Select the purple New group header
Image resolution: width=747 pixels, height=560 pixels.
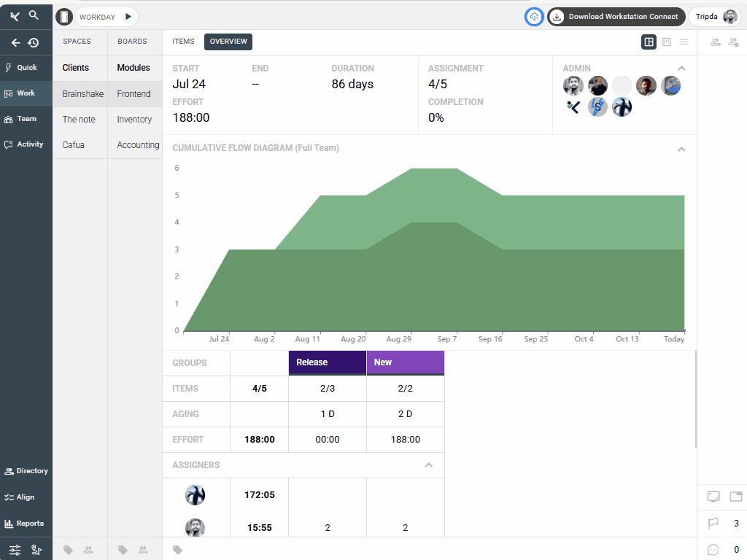tap(405, 362)
